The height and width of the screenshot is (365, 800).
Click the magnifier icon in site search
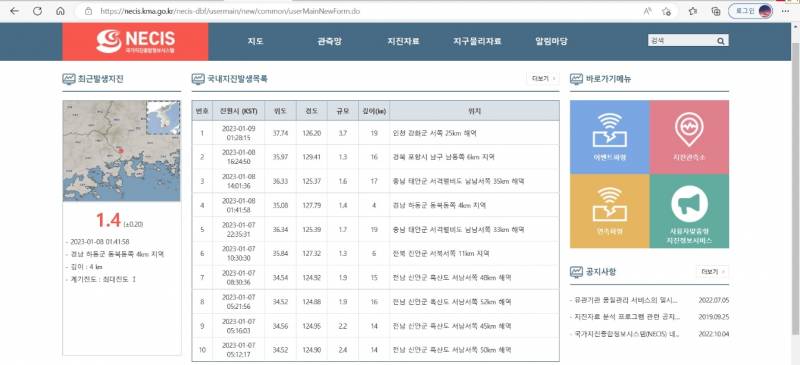(x=720, y=41)
